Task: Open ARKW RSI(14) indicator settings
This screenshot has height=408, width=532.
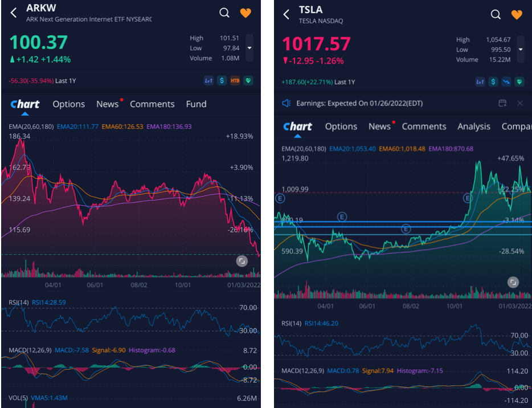Action: tap(19, 302)
